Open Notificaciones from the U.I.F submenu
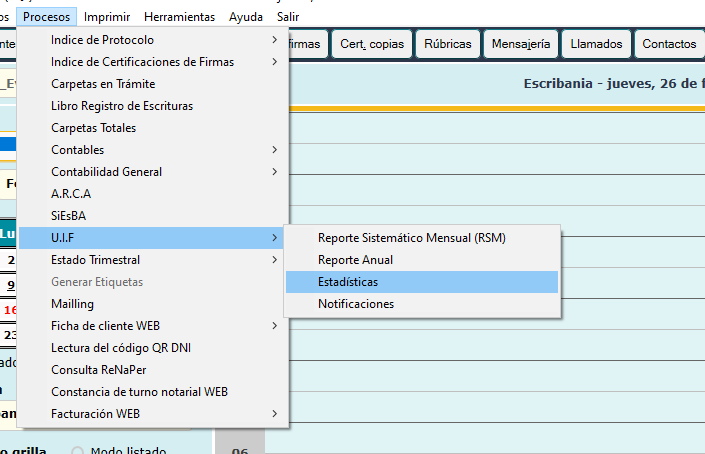 click(356, 304)
